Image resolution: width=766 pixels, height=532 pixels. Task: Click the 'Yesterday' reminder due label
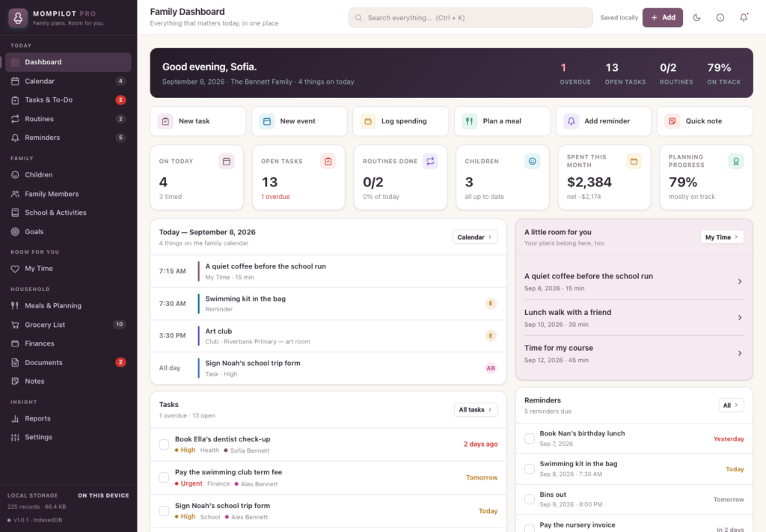[x=729, y=438]
